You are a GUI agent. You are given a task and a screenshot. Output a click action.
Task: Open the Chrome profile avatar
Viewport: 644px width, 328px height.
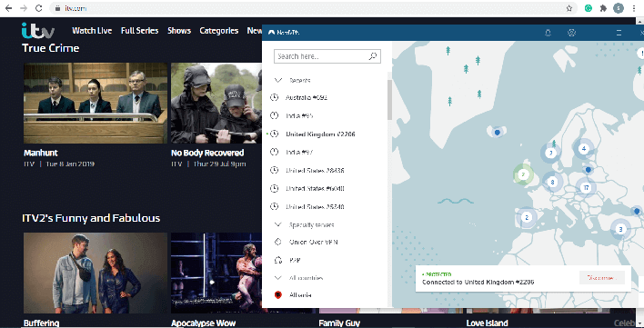(x=619, y=8)
